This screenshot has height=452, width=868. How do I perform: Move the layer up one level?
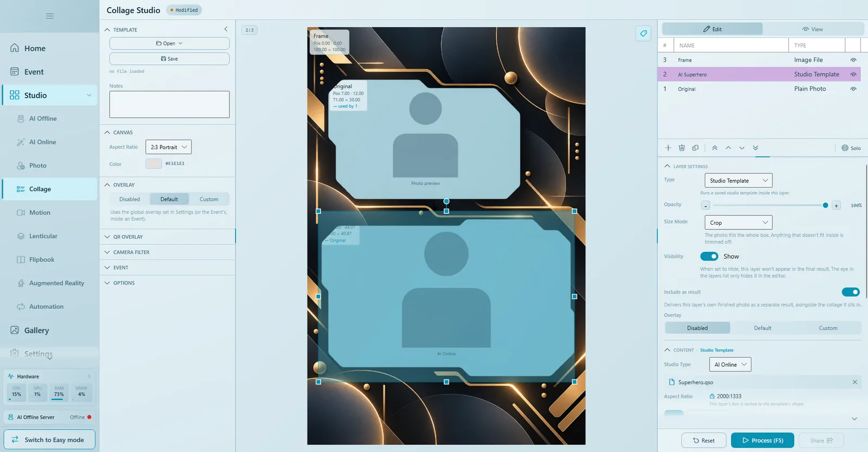pyautogui.click(x=729, y=148)
